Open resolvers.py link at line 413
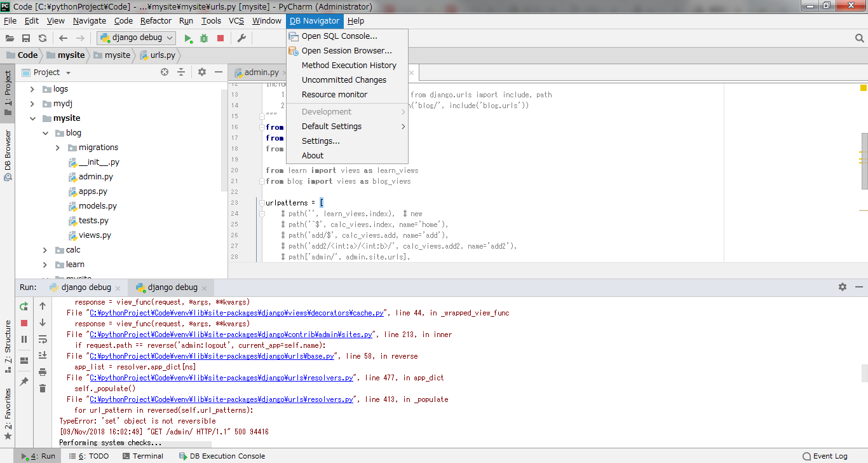Image resolution: width=868 pixels, height=463 pixels. pos(221,399)
